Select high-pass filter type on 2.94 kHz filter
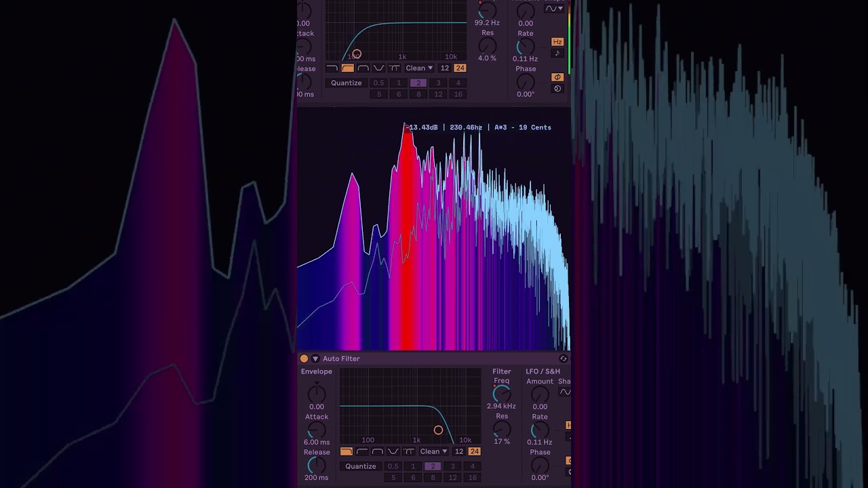 point(361,452)
